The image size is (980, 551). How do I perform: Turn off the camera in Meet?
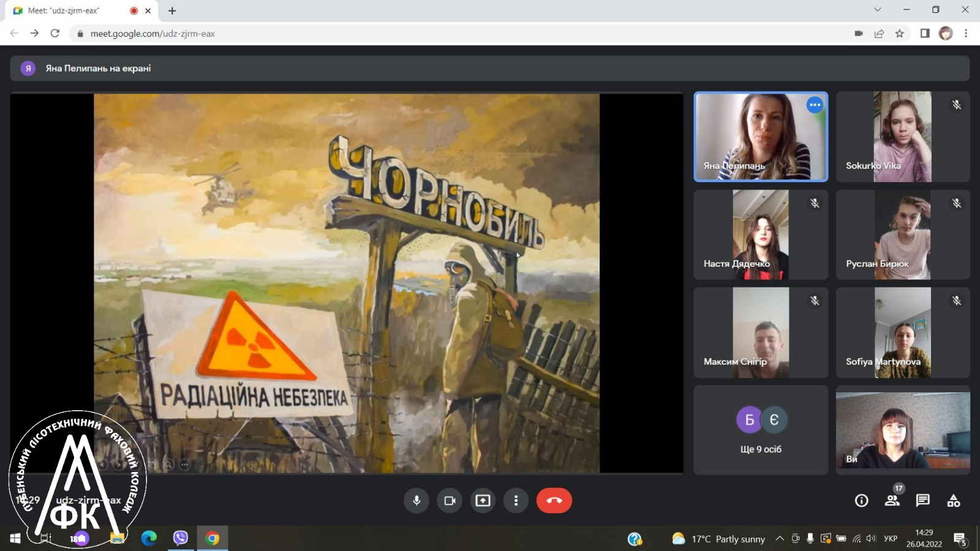[x=450, y=501]
